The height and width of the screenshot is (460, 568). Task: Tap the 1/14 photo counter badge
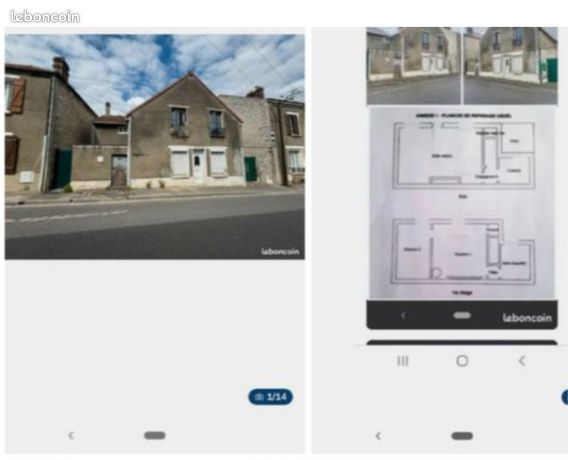[x=271, y=397]
